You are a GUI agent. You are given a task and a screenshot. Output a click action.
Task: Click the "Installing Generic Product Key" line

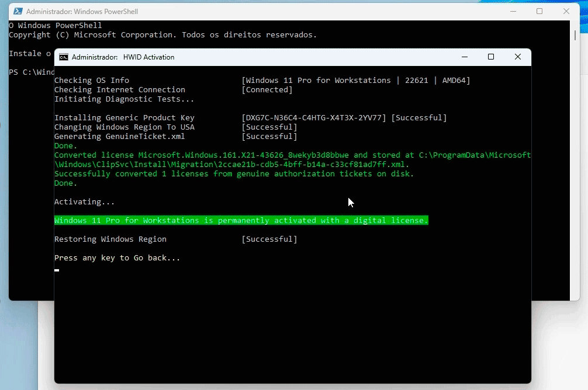coord(124,118)
